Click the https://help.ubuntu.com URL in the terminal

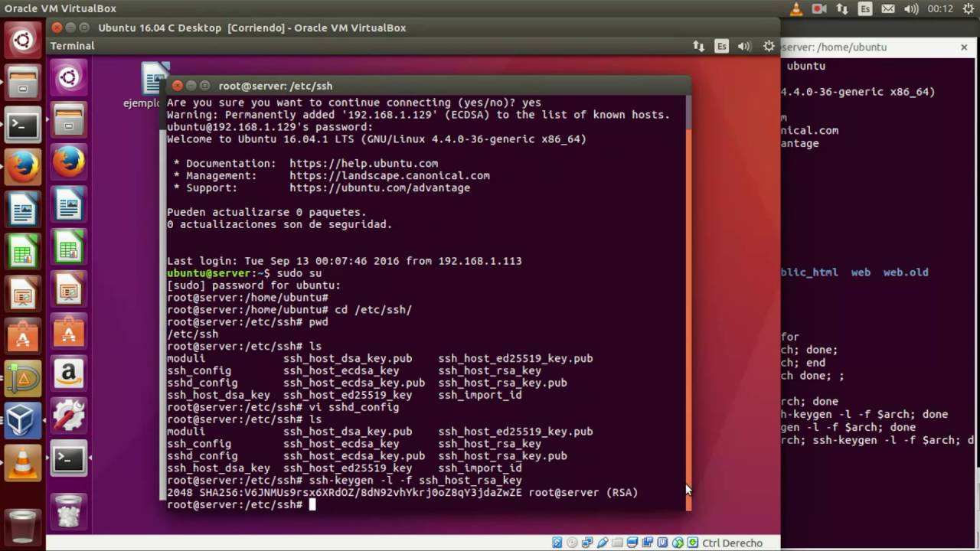tap(364, 164)
